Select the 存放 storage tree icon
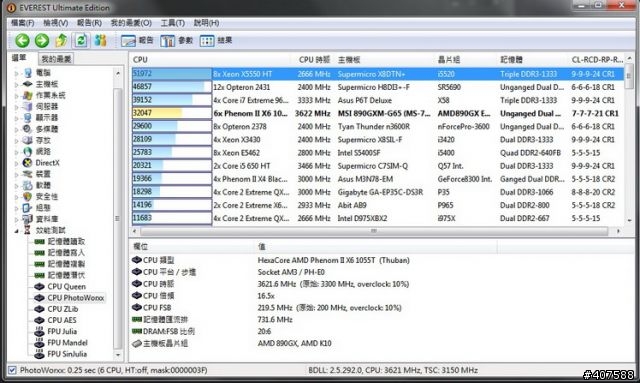This screenshot has width=640, height=383. [28, 140]
